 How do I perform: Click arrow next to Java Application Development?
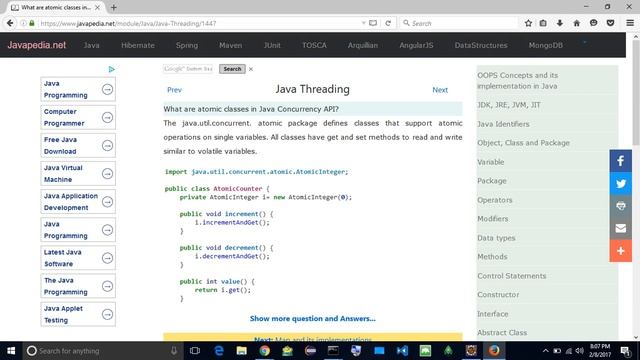tap(107, 202)
